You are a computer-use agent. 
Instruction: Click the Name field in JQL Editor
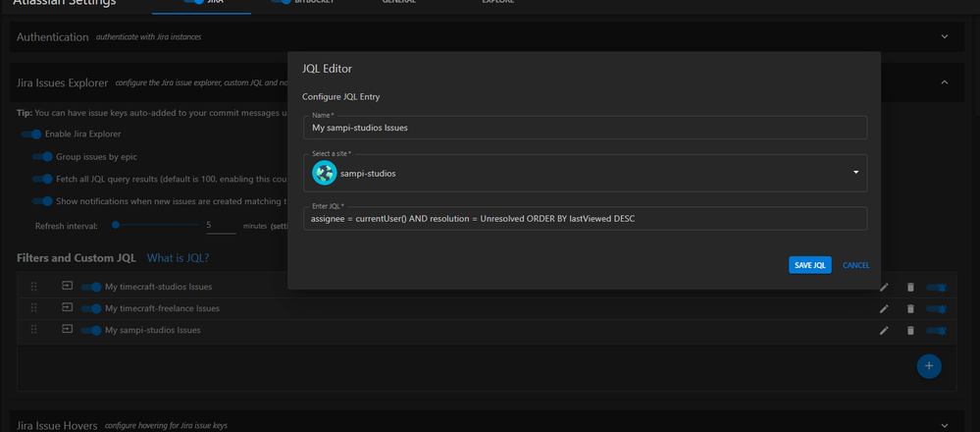(585, 128)
